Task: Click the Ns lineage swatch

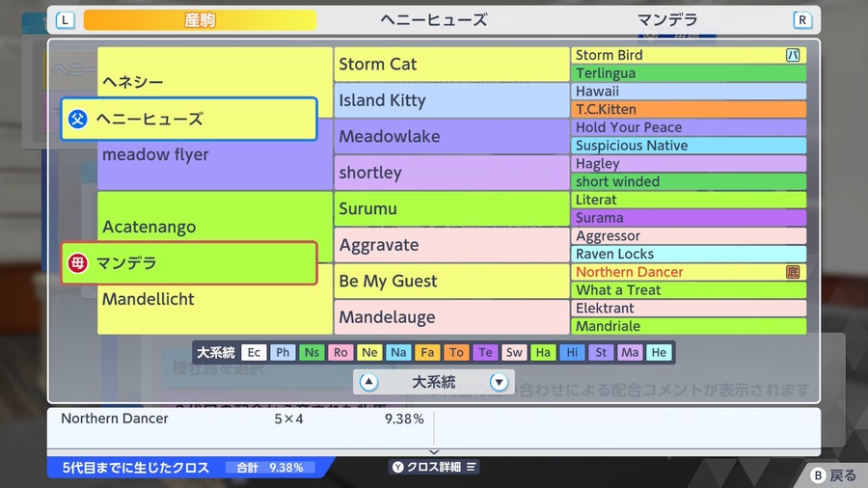Action: pos(312,352)
